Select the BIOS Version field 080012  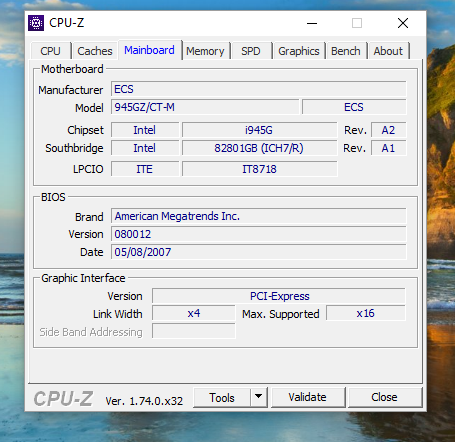259,234
